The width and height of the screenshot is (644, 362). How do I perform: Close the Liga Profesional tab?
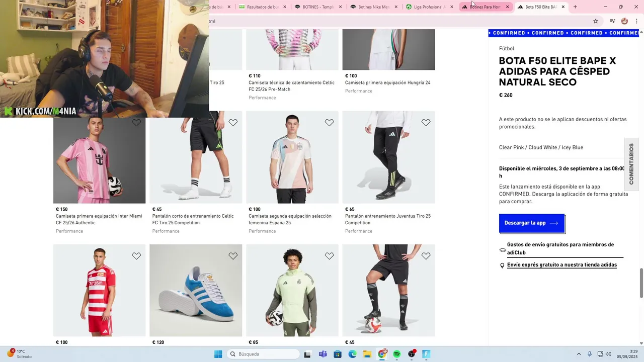coord(451,7)
